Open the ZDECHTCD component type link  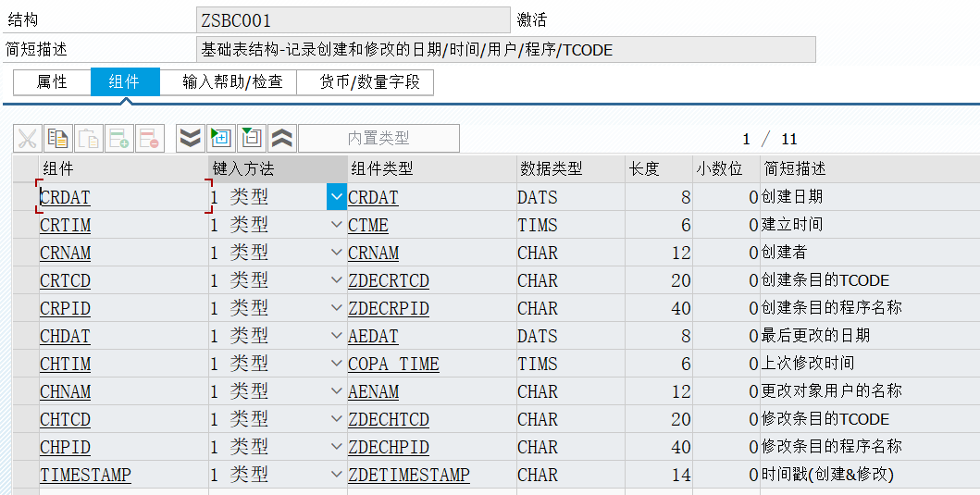pyautogui.click(x=389, y=419)
